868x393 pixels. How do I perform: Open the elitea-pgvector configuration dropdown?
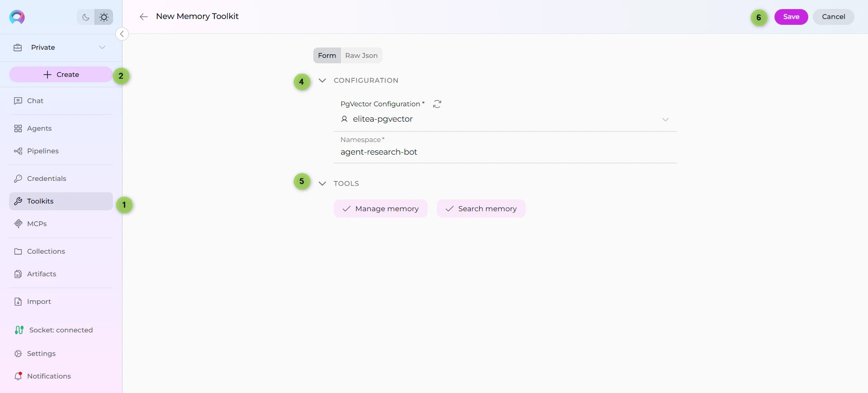point(505,119)
